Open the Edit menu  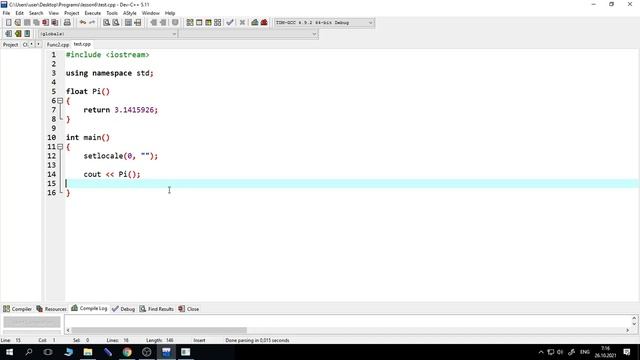coord(19,13)
